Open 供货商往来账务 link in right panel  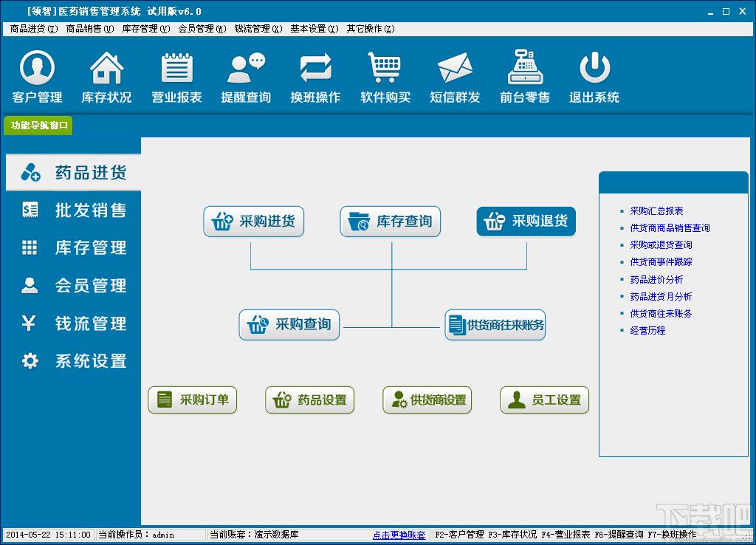click(x=661, y=314)
